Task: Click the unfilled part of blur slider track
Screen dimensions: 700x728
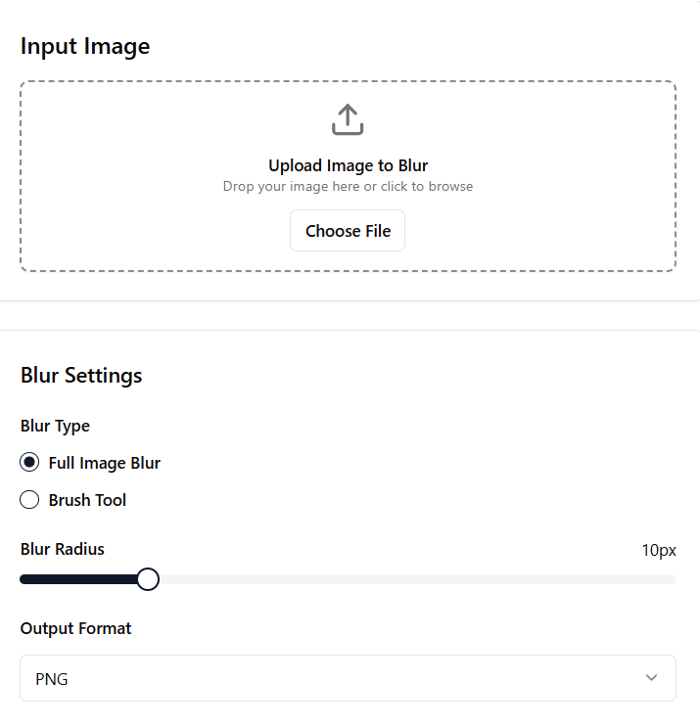Action: (x=411, y=579)
